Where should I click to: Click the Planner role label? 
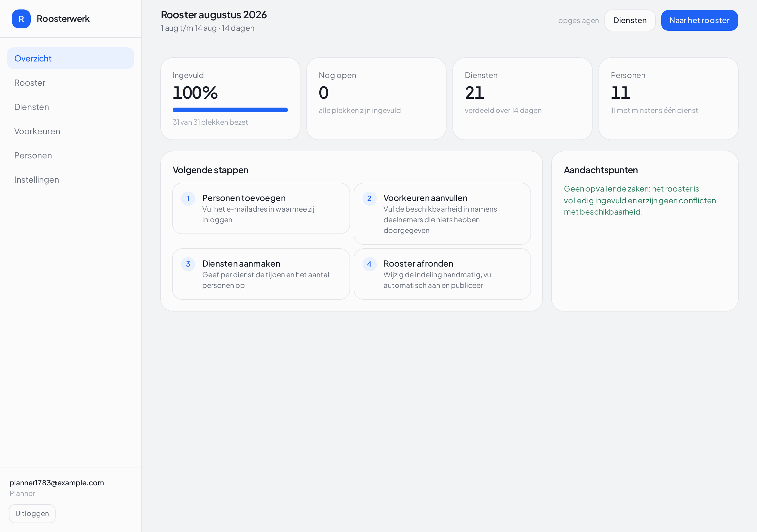(x=22, y=494)
